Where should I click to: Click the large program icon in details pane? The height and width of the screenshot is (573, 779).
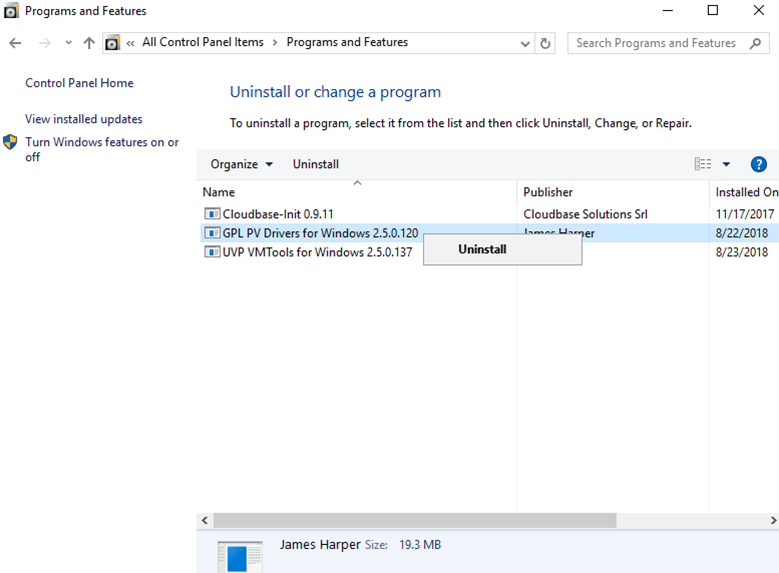pyautogui.click(x=240, y=557)
